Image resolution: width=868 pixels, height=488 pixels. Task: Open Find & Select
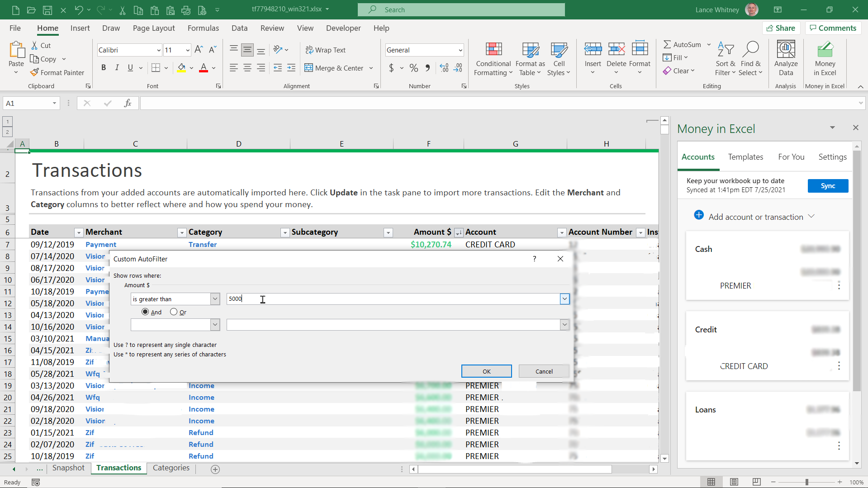coord(750,59)
